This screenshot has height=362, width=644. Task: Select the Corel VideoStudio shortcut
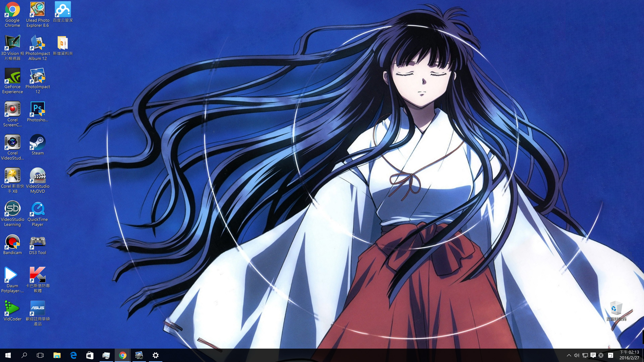13,147
